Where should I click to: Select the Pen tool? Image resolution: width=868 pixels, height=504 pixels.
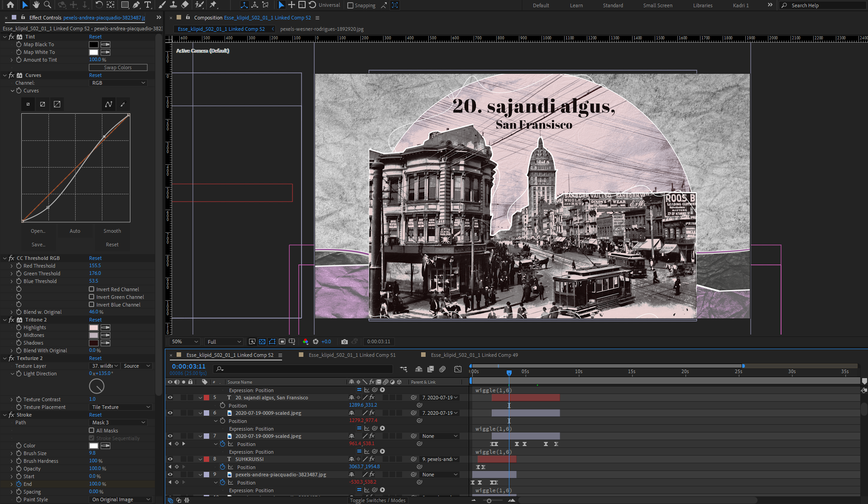136,5
